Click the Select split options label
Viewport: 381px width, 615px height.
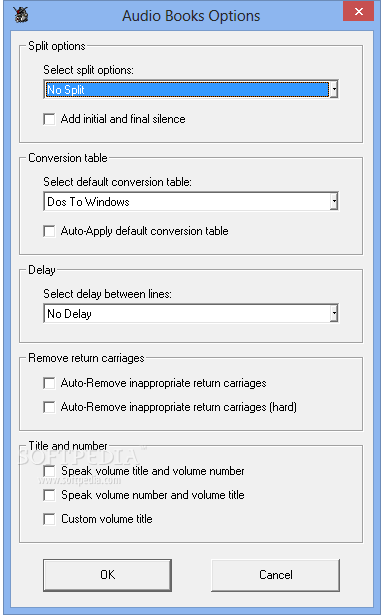pyautogui.click(x=88, y=70)
